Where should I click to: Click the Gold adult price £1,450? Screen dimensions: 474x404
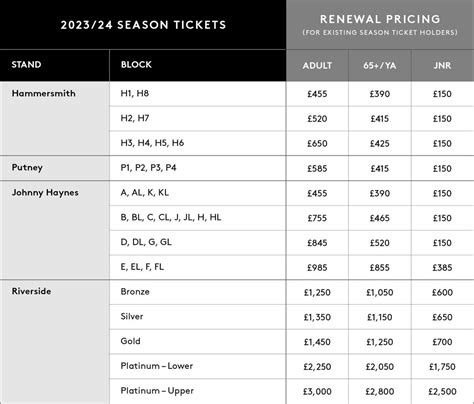[x=317, y=342]
